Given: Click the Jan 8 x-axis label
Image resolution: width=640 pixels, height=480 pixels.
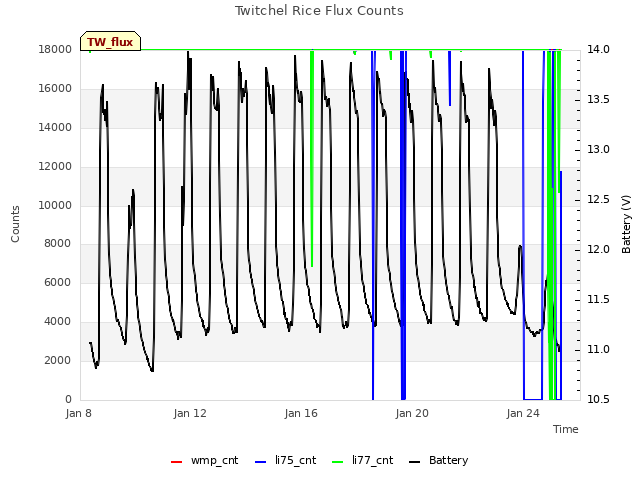Looking at the screenshot, I should [x=78, y=413].
